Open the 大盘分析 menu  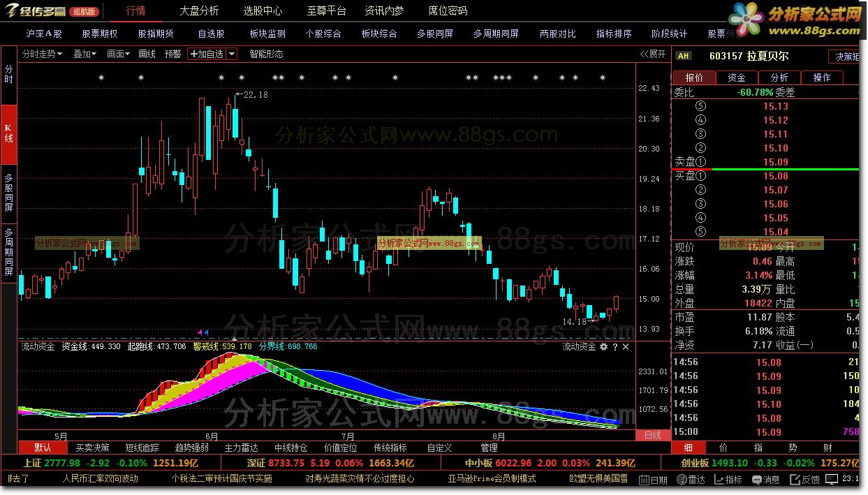(198, 10)
